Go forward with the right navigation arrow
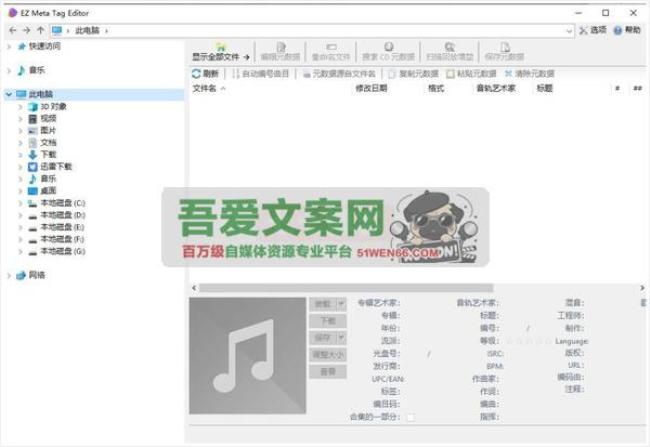Viewport: 650px width, 447px height. (x=27, y=30)
